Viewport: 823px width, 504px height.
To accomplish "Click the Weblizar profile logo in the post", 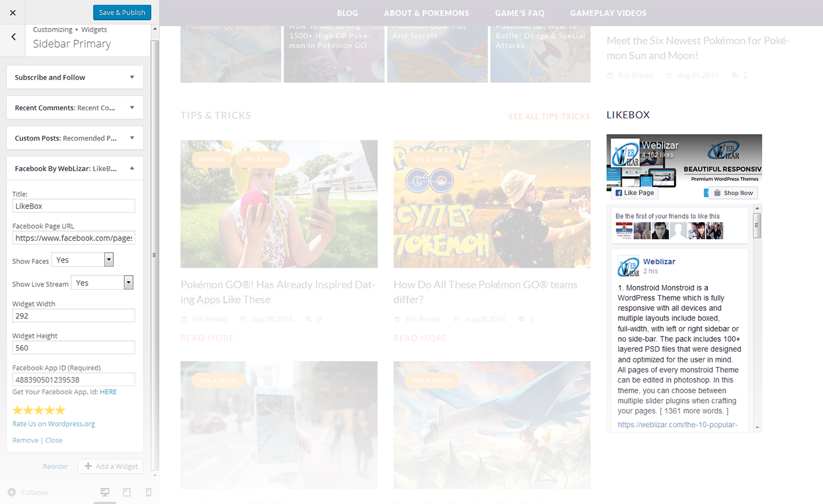I will pos(629,267).
